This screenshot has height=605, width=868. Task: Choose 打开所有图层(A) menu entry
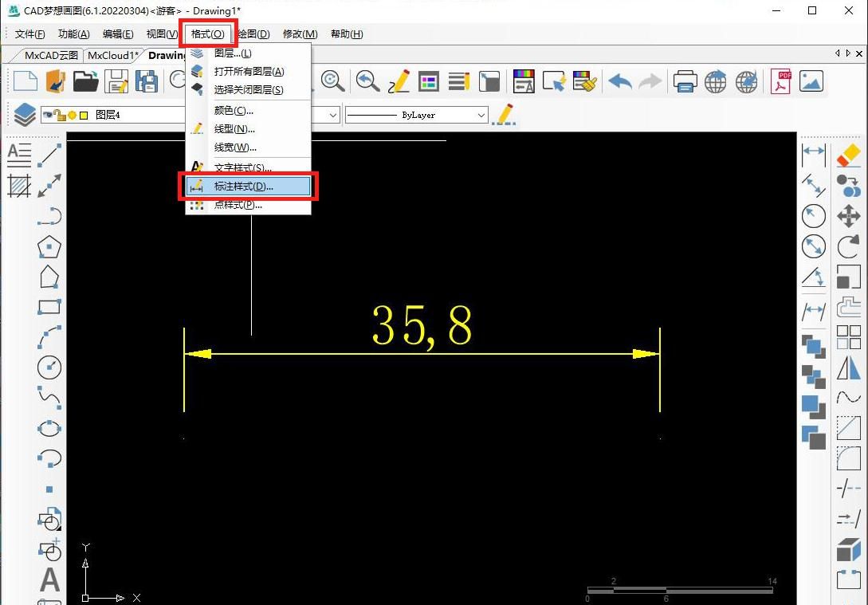pyautogui.click(x=248, y=72)
